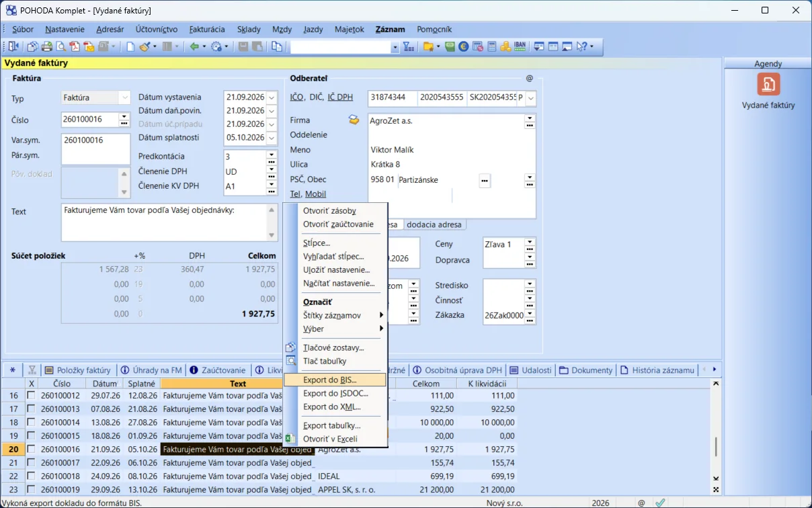Click the ellipsis button beside Partizánske
The image size is (812, 508).
tap(485, 180)
